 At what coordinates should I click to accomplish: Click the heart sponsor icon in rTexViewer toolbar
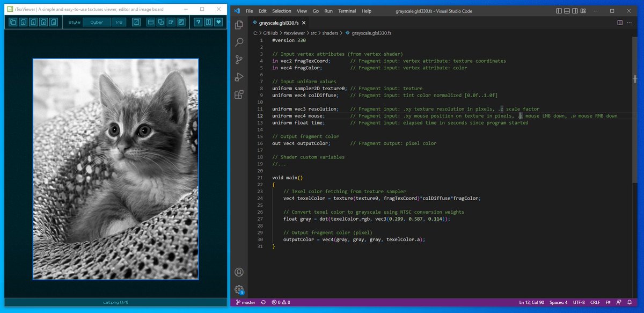click(218, 22)
